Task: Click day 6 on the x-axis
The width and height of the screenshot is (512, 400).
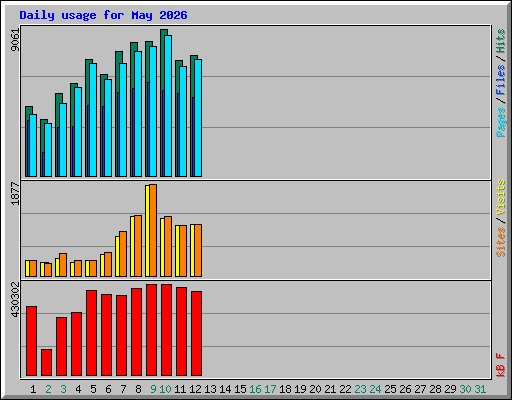Action: (108, 389)
